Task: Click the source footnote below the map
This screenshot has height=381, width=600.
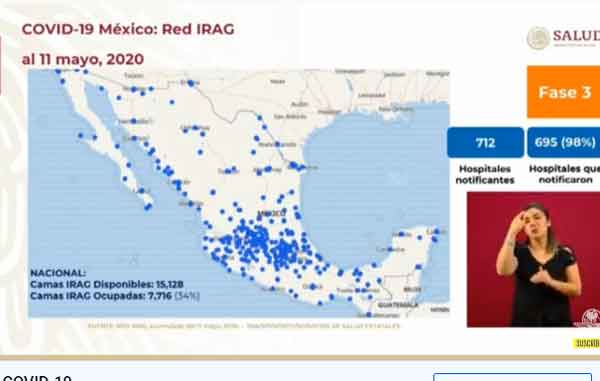Action: tap(244, 326)
